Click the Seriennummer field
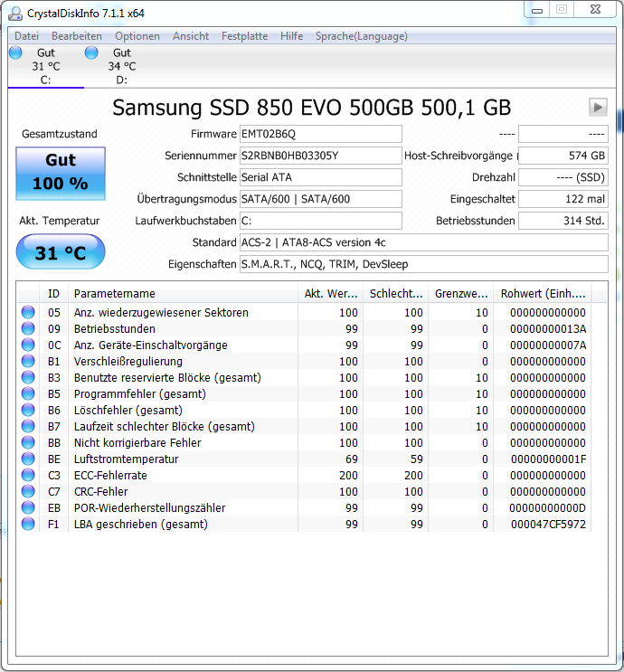The height and width of the screenshot is (672, 624). pos(320,156)
